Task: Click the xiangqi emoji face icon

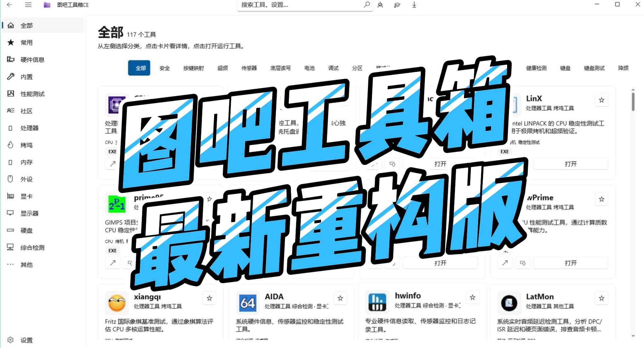Action: [x=117, y=303]
